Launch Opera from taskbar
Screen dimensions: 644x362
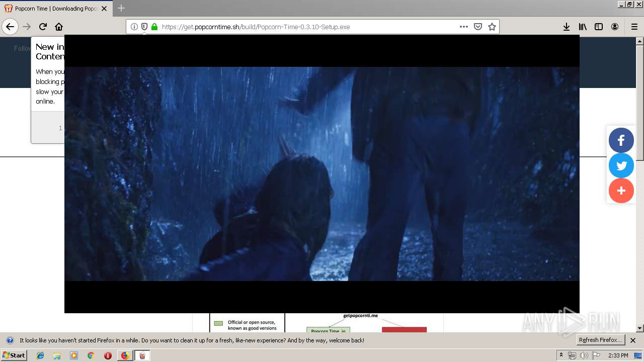(x=108, y=355)
